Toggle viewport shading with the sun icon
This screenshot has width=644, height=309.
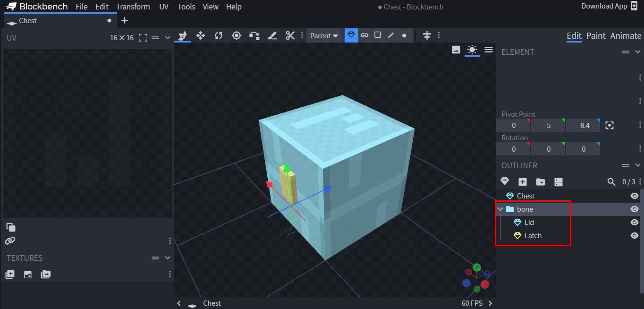(472, 50)
